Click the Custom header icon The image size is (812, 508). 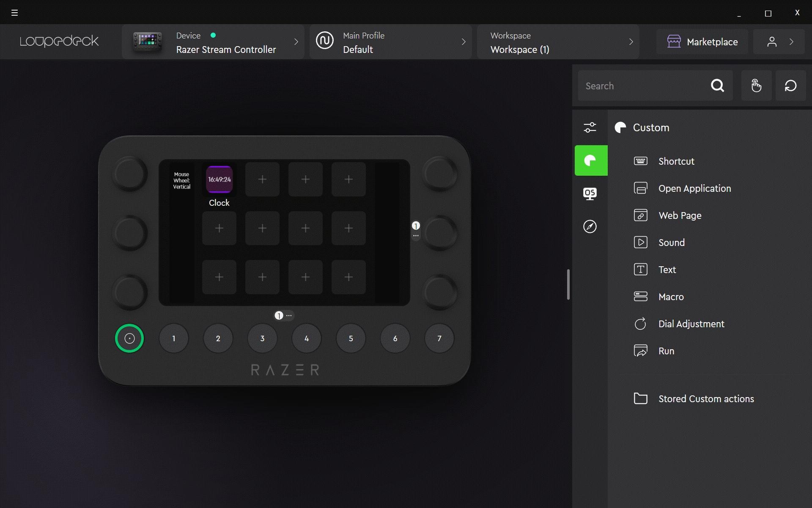point(620,127)
